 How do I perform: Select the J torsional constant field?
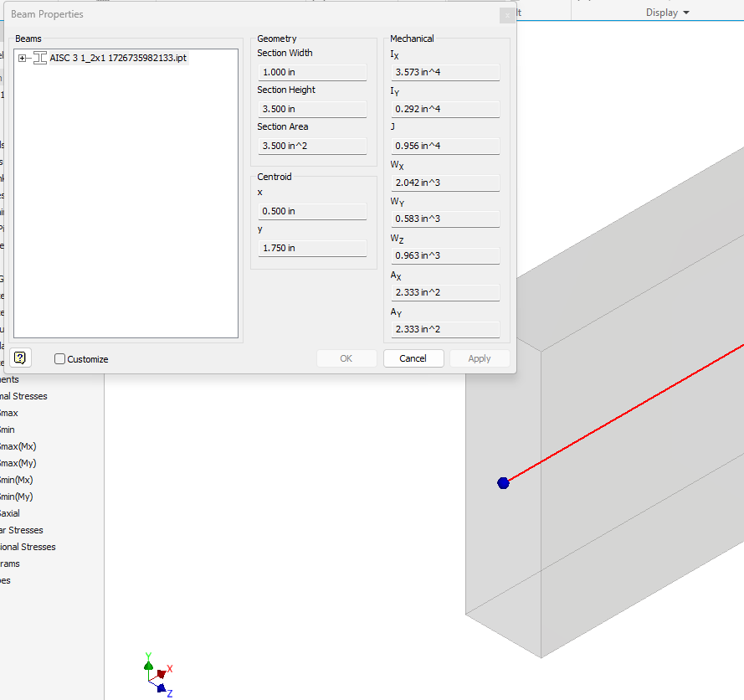point(445,146)
